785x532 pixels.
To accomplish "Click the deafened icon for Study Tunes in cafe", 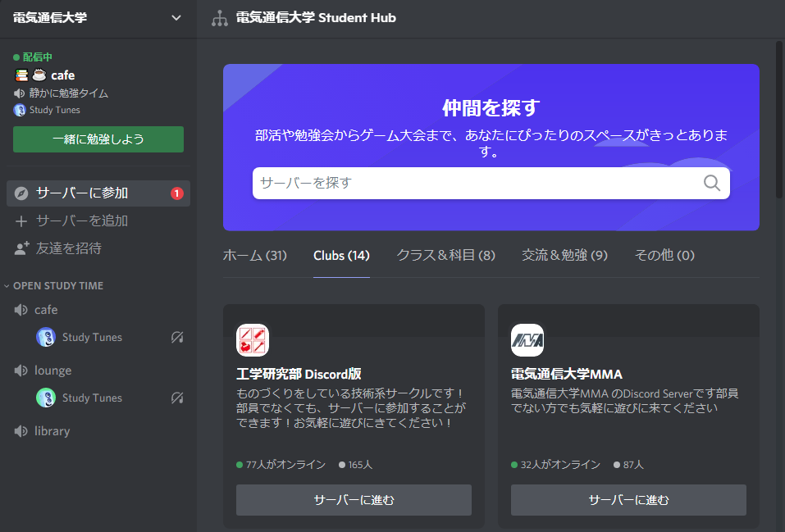I will pos(177,338).
